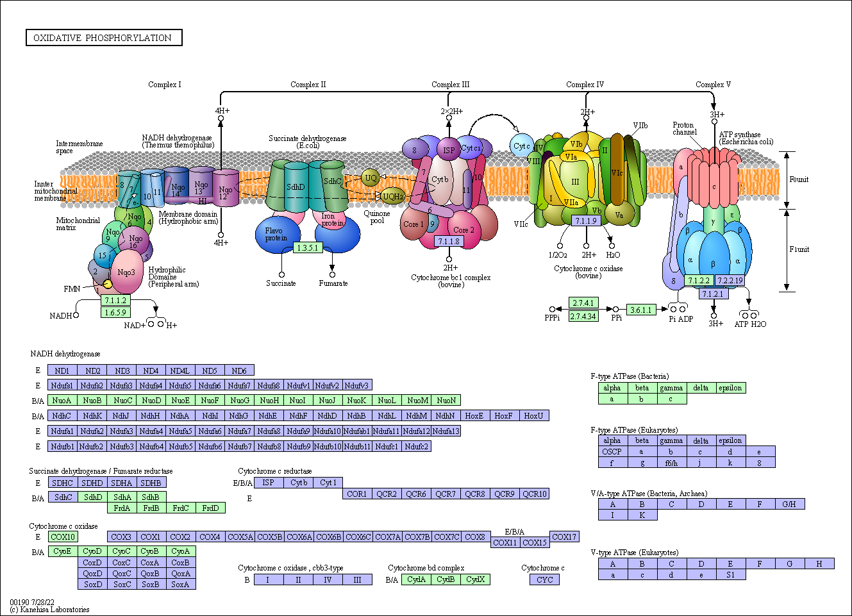This screenshot has width=852, height=616.
Task: Open the FrdD fumarate reductase box
Action: point(210,508)
